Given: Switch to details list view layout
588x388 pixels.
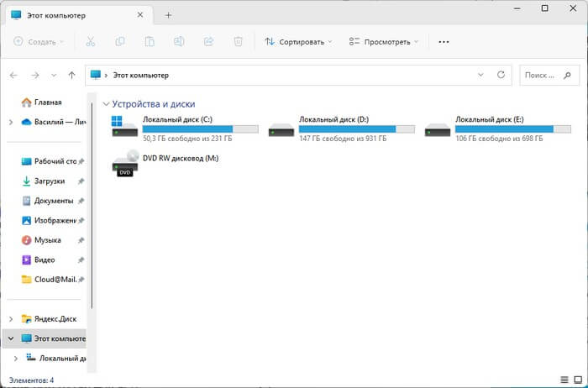Looking at the screenshot, I should coord(562,380).
